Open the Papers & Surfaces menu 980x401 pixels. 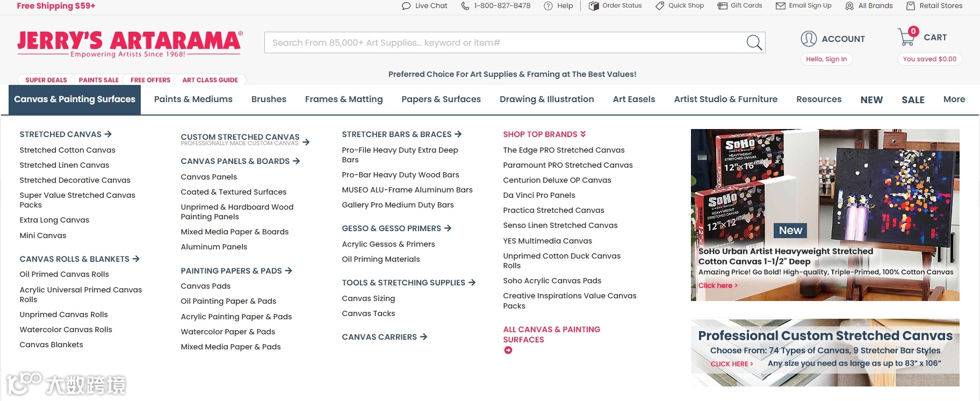click(x=441, y=99)
